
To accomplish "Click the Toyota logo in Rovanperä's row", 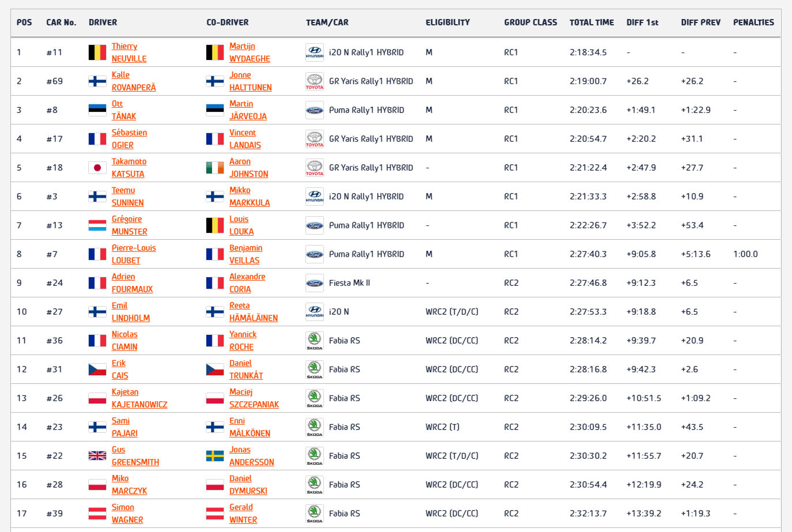I will (x=314, y=81).
